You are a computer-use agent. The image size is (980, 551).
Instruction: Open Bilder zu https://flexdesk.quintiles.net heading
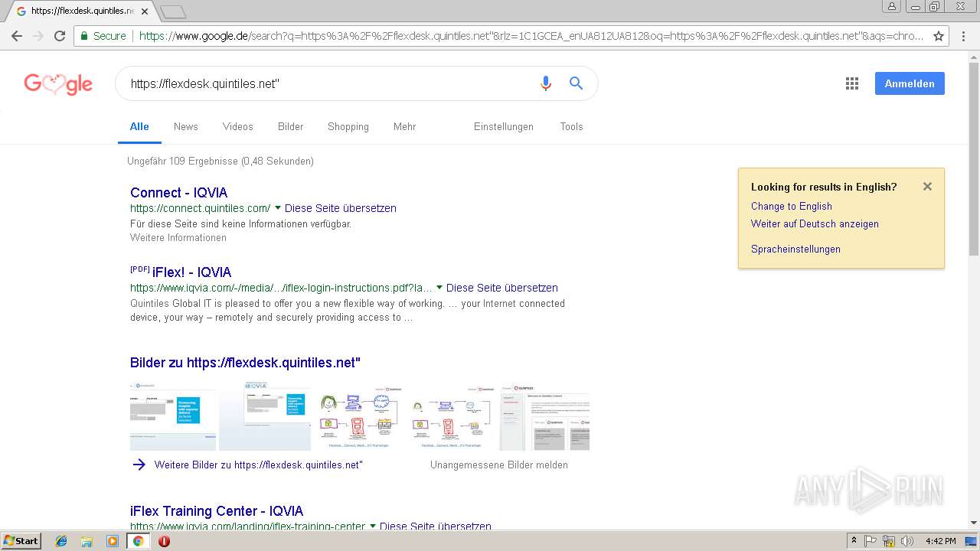[x=245, y=362]
